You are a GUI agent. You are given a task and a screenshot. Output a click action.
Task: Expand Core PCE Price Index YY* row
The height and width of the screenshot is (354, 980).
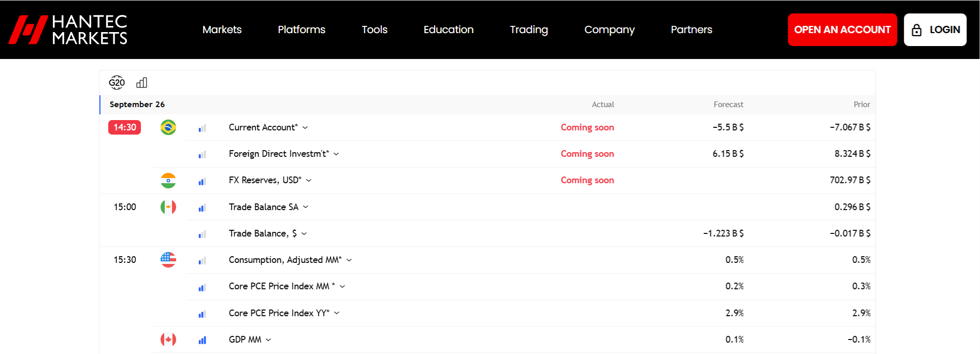(337, 313)
